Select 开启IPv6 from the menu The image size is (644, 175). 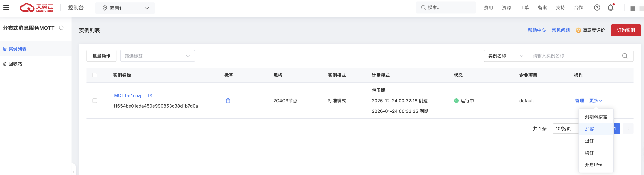click(x=596, y=165)
